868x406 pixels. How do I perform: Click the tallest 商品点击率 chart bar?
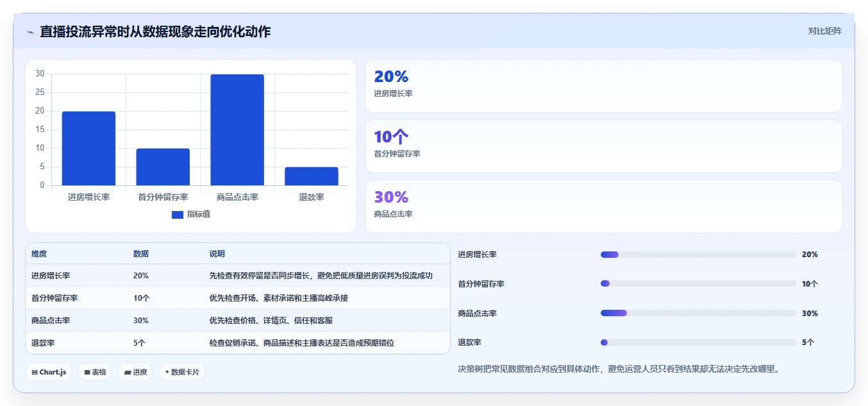[x=237, y=130]
